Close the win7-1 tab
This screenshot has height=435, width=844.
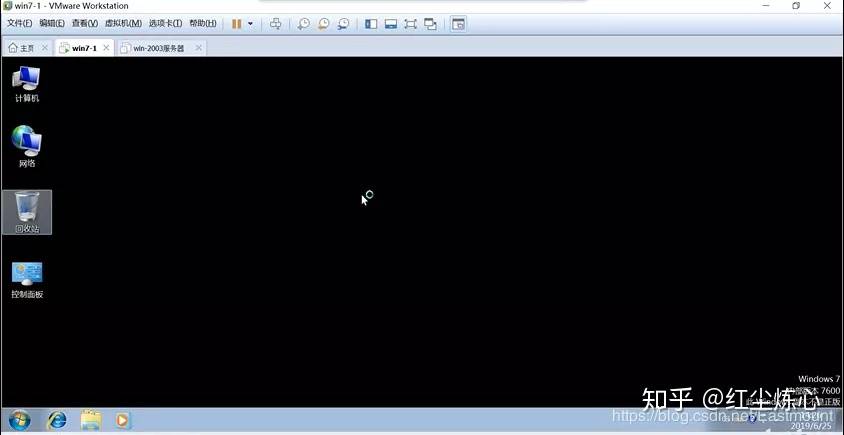click(x=106, y=48)
